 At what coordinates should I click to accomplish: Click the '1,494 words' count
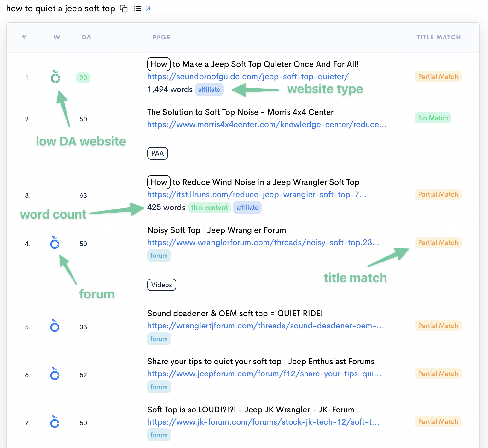tap(170, 90)
